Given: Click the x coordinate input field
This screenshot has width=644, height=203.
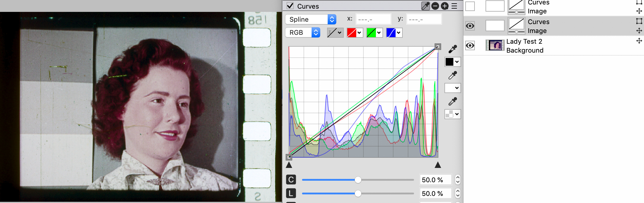Looking at the screenshot, I should [x=373, y=19].
